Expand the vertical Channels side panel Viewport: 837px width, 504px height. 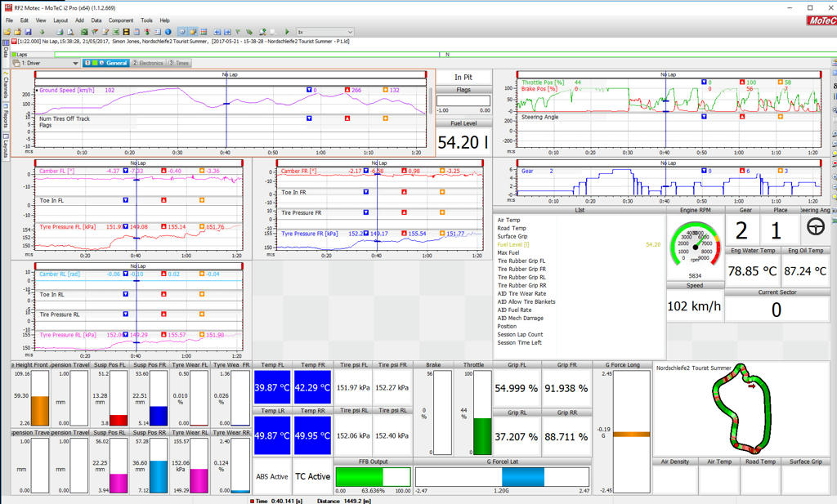(6, 87)
